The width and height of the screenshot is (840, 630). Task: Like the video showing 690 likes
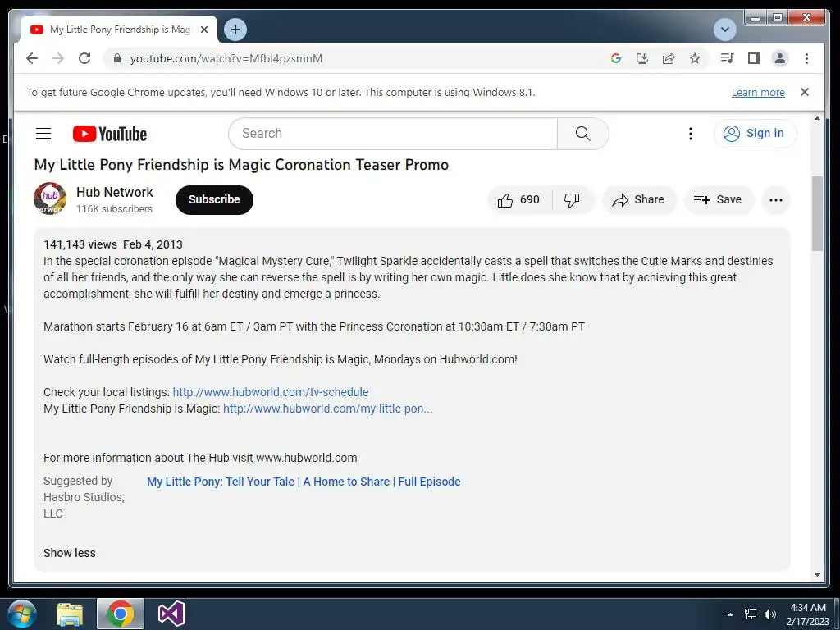click(x=518, y=200)
